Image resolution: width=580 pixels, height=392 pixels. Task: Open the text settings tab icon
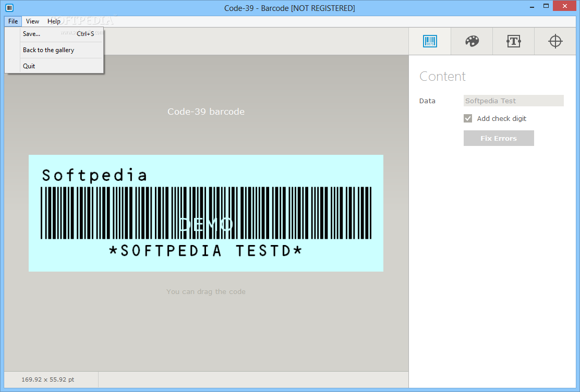tap(513, 41)
